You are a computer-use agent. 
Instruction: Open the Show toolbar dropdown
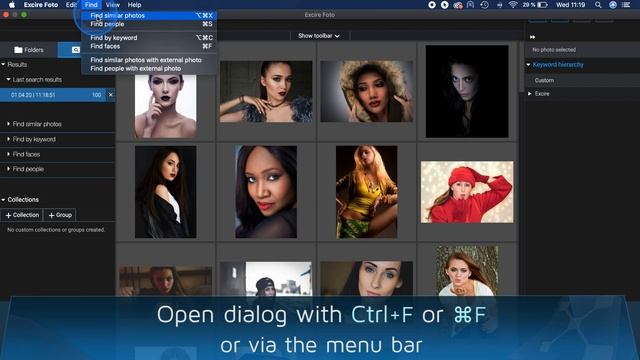point(319,36)
